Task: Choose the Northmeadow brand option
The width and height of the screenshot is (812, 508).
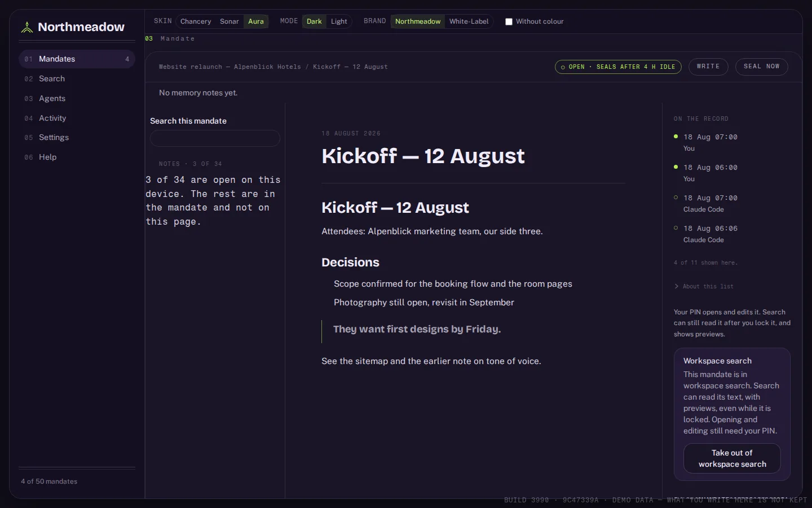Action: [x=418, y=21]
